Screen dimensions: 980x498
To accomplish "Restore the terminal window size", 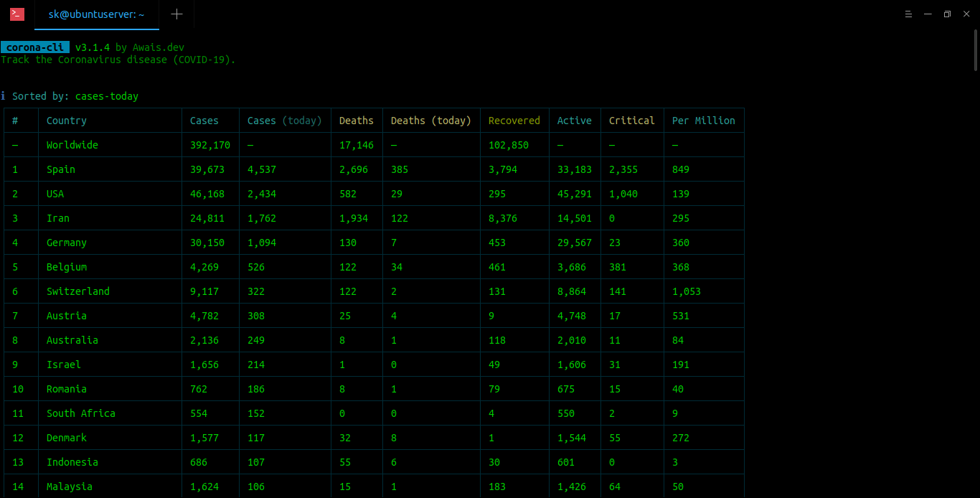I will 947,14.
